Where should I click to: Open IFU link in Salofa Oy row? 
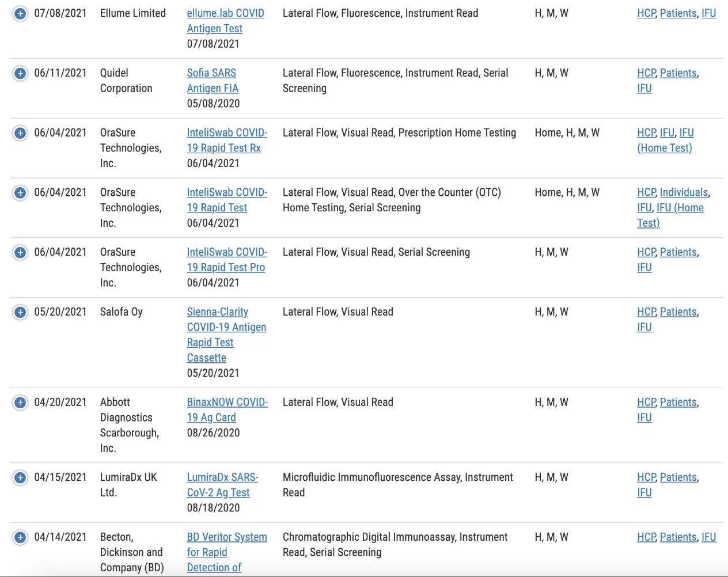tap(644, 327)
